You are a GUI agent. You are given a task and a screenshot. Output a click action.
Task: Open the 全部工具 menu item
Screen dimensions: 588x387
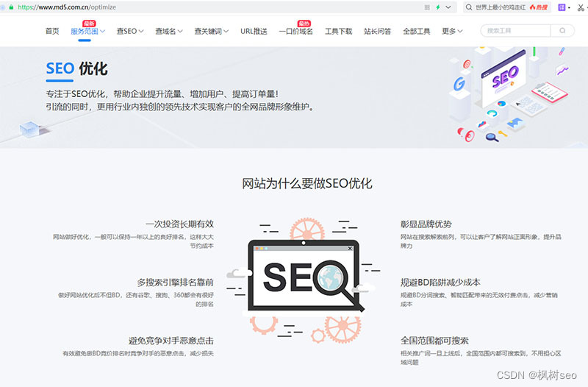pos(416,31)
